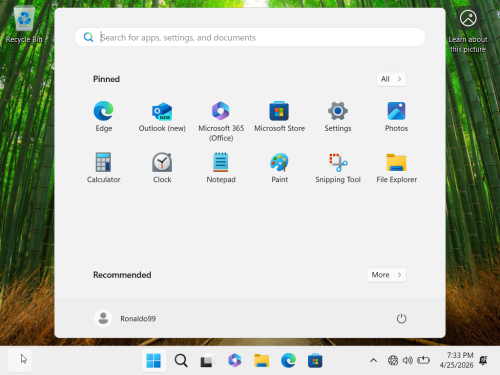The image size is (500, 375).
Task: Open Notepad from pinned apps
Action: click(221, 167)
